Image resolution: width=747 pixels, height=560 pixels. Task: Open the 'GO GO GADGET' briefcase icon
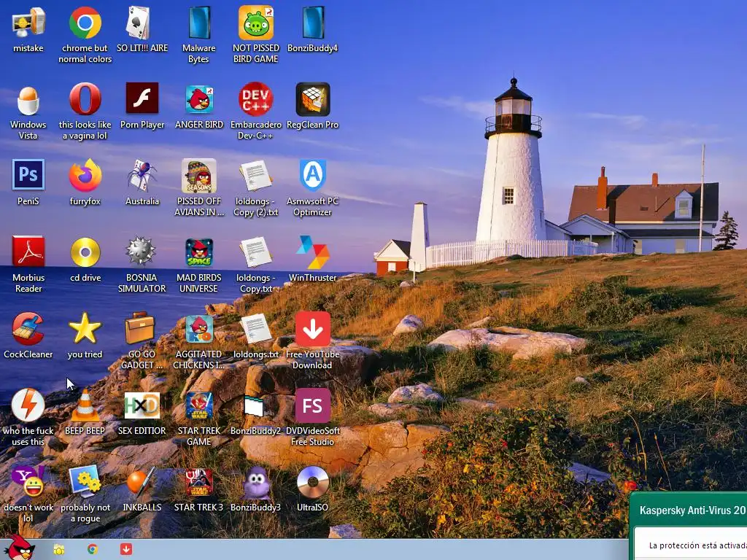[x=140, y=328]
